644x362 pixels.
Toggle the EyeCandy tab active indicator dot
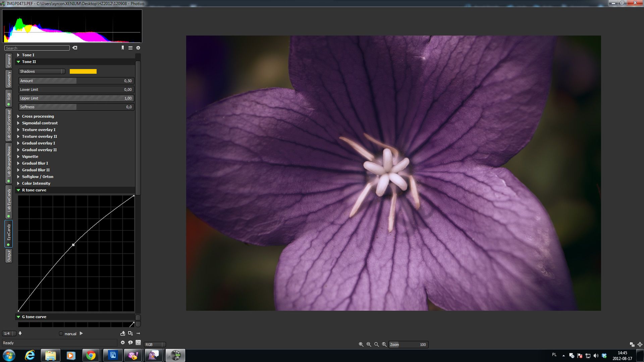(x=9, y=245)
